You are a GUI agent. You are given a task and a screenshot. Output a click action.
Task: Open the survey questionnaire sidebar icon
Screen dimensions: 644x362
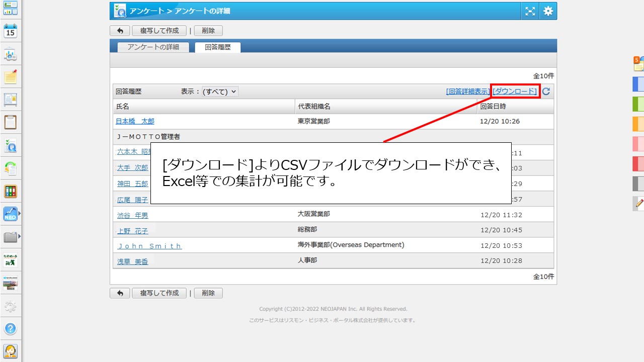[x=10, y=146]
